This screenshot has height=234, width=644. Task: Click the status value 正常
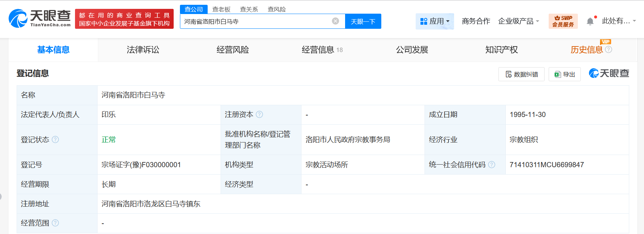tap(109, 140)
